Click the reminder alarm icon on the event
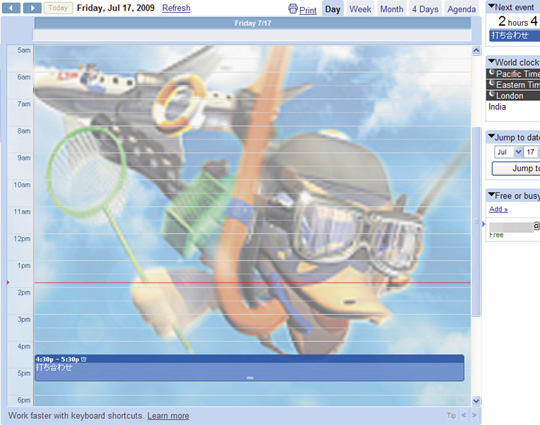Screen dimensions: 540x425 [x=84, y=359]
